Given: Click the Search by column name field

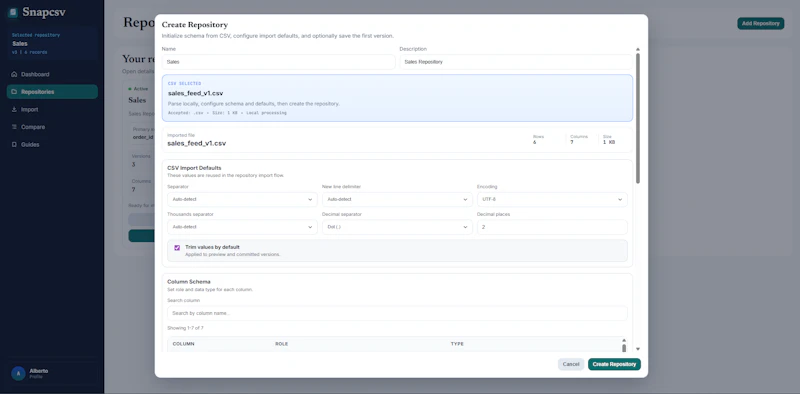Looking at the screenshot, I should (x=397, y=313).
